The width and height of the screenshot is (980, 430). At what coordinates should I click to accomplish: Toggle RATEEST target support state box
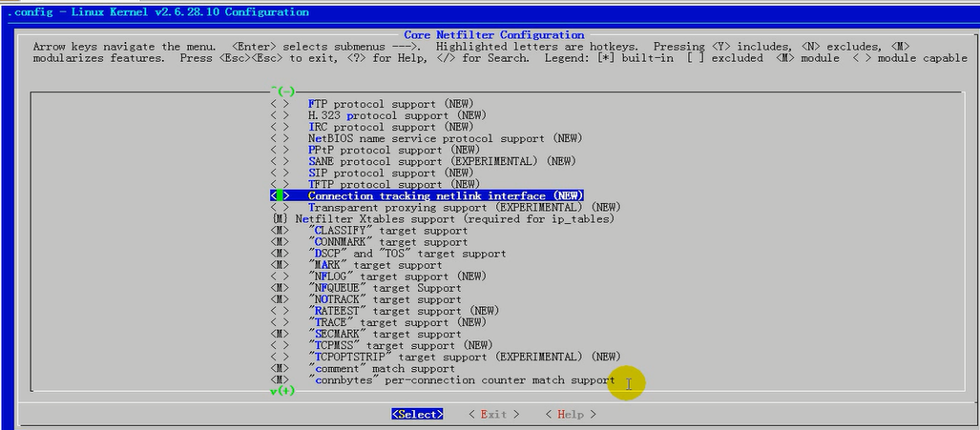tap(280, 311)
